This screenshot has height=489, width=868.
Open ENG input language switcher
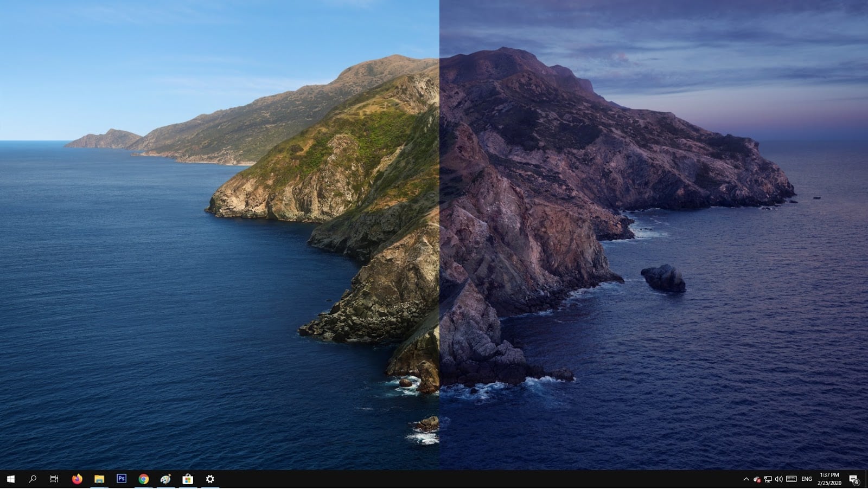[x=807, y=479]
